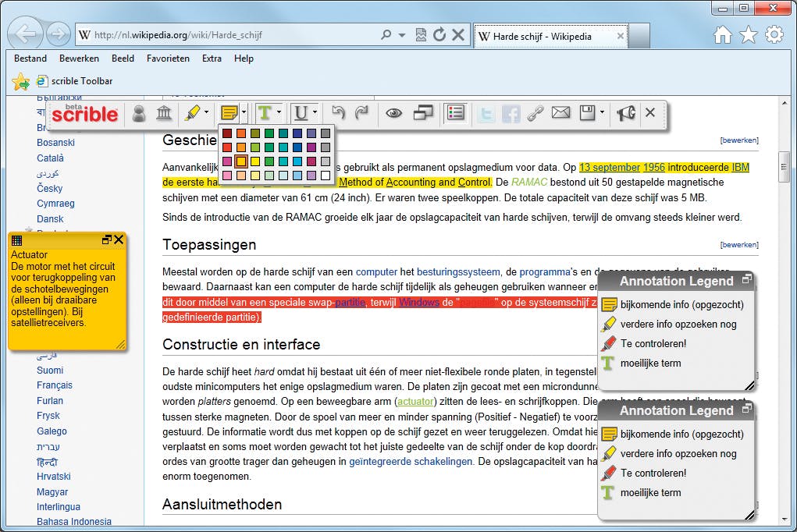Email the annotated page
The width and height of the screenshot is (797, 532).
[560, 112]
